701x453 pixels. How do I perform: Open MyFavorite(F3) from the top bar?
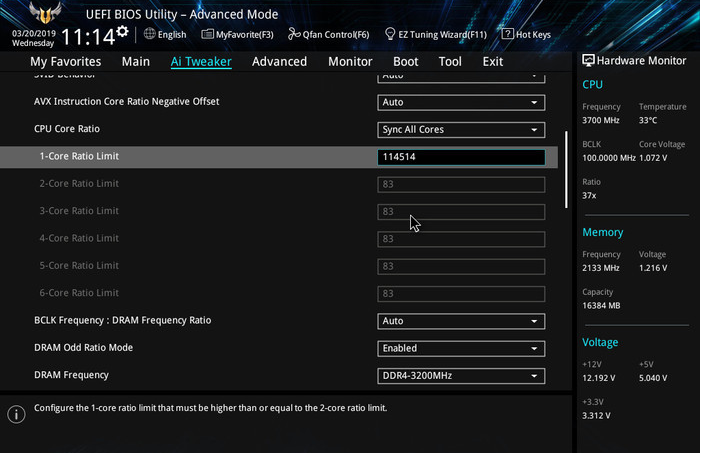[208, 34]
